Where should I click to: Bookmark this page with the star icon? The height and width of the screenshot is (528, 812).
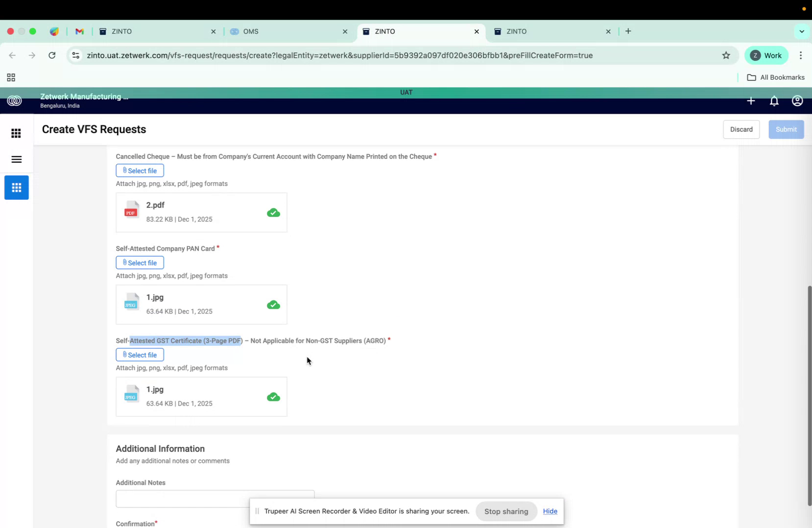pyautogui.click(x=726, y=55)
